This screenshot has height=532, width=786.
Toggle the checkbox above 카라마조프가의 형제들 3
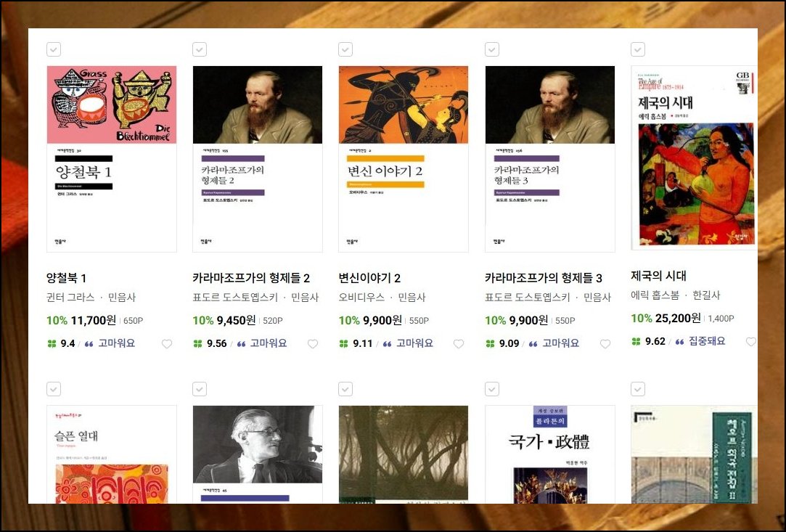[492, 49]
